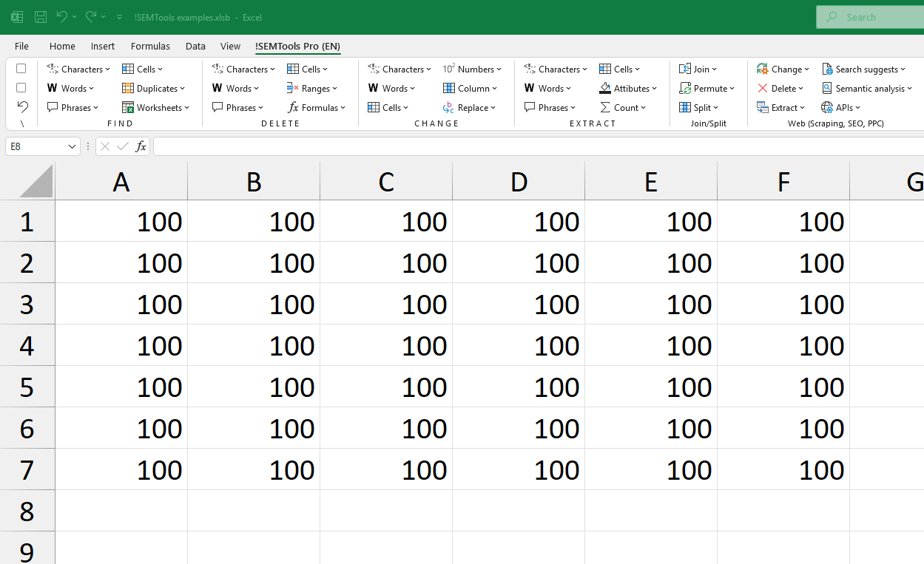
Task: Select cell B3 containing 100
Action: 254,304
